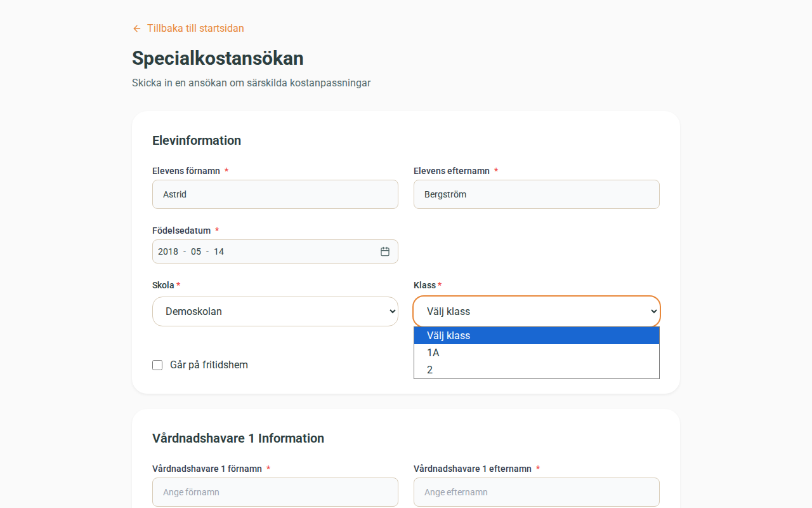The height and width of the screenshot is (508, 812).
Task: Click the 'Vårdnadshavare 1 Information' section title
Action: pos(238,438)
